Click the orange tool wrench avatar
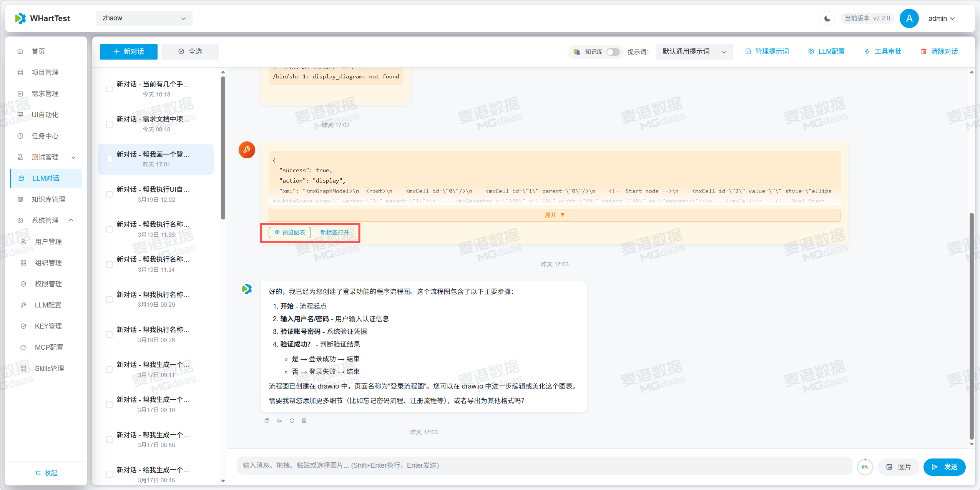This screenshot has height=490, width=980. [247, 150]
